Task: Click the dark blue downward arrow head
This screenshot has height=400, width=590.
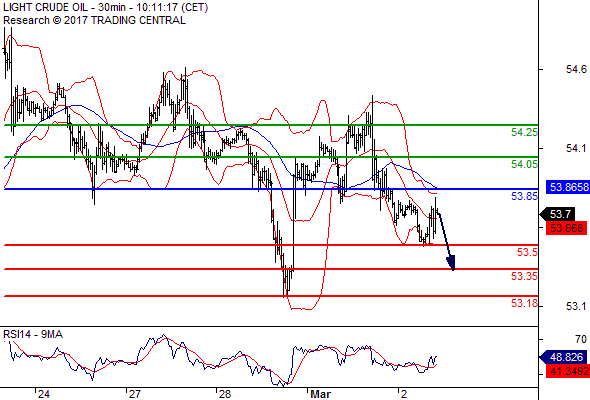Action: (x=452, y=263)
